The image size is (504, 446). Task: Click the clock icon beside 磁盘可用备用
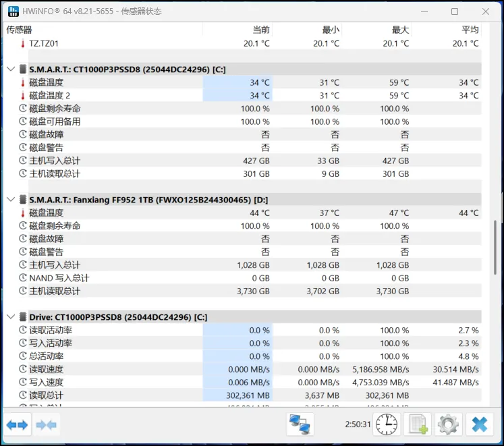pyautogui.click(x=23, y=121)
